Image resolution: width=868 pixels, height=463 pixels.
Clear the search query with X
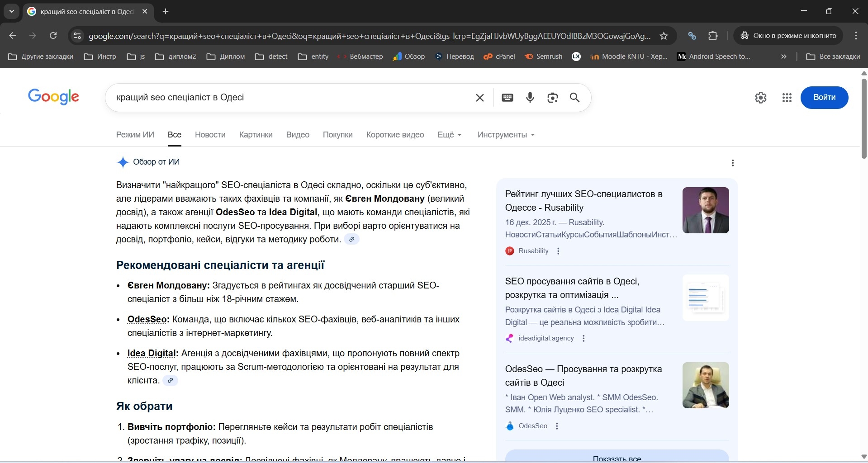tap(480, 97)
